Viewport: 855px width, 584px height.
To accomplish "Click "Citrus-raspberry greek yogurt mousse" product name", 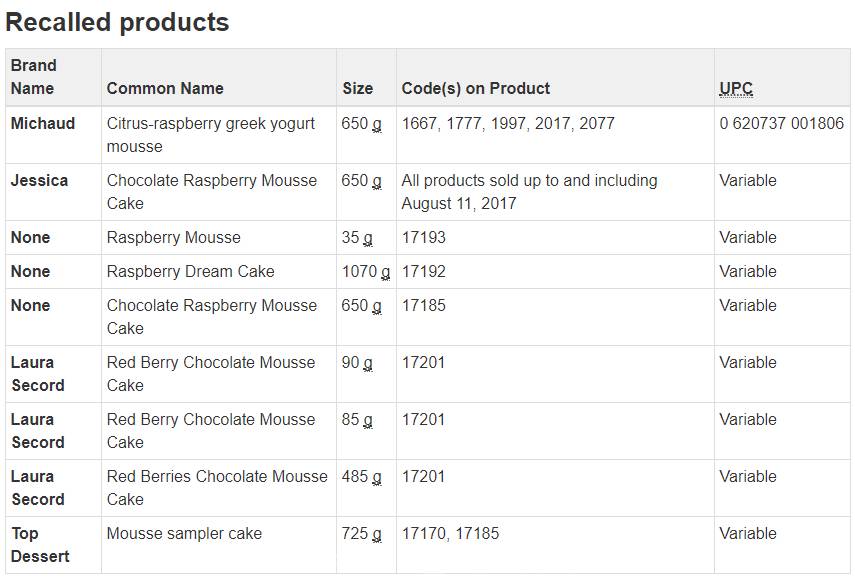I will point(211,134).
